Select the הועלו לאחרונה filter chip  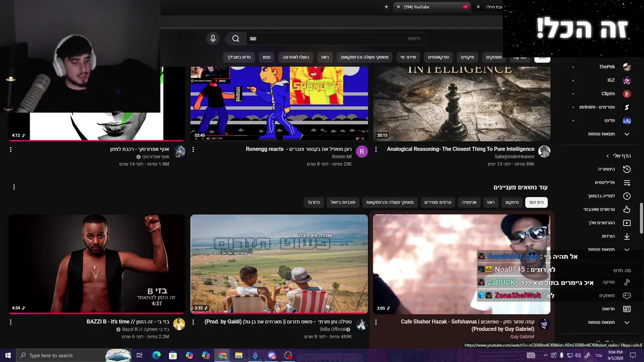pos(296,57)
